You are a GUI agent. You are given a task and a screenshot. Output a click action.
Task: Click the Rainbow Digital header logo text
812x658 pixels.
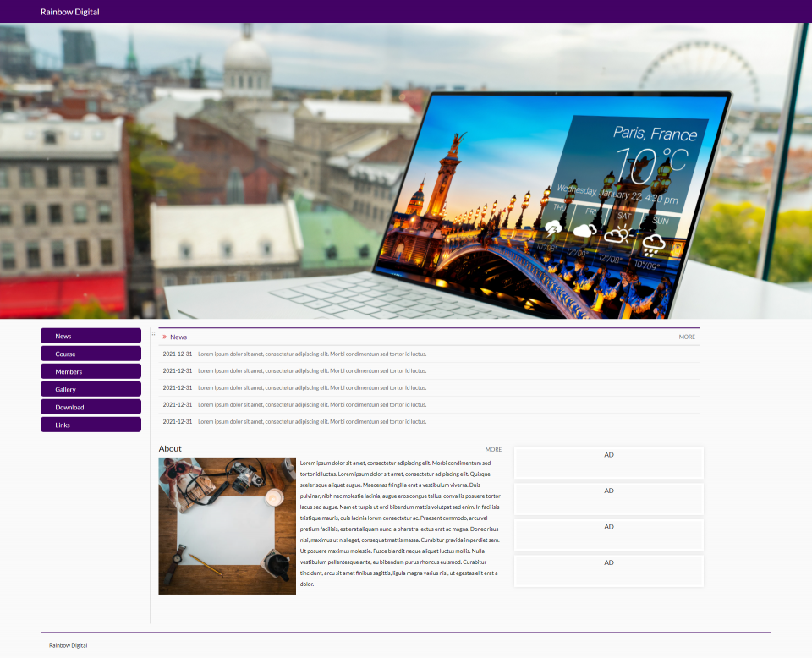(70, 12)
